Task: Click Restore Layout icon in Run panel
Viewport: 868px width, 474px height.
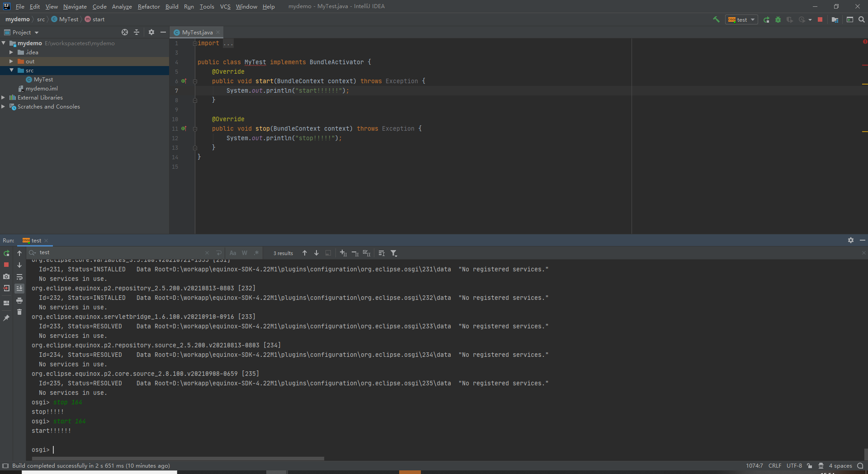Action: (x=6, y=303)
